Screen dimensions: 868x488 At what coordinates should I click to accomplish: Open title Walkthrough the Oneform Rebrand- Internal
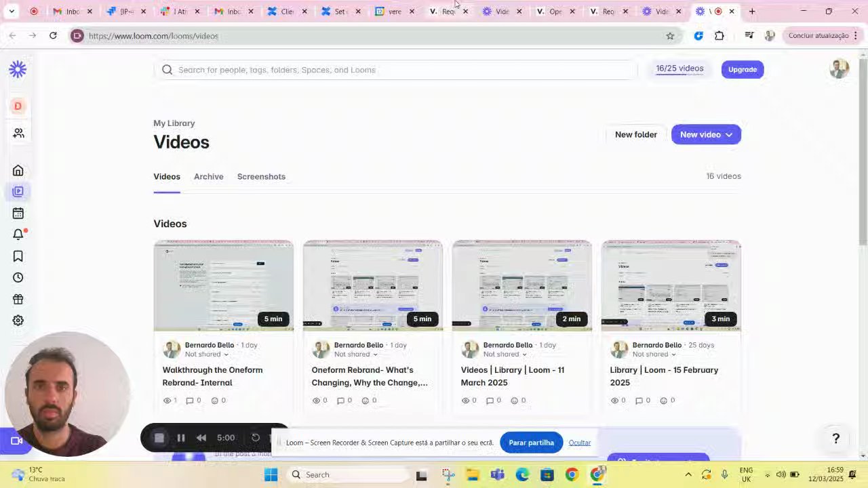213,376
